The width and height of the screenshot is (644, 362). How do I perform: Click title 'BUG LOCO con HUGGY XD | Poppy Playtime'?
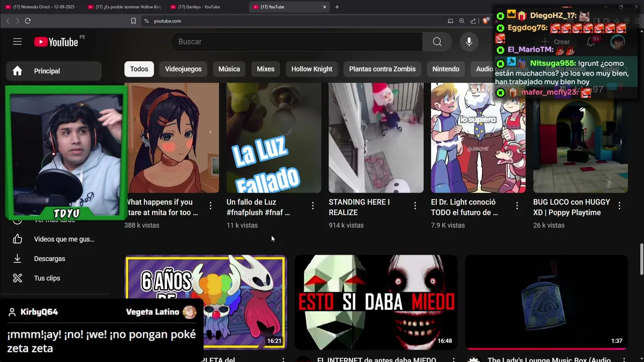(x=572, y=207)
